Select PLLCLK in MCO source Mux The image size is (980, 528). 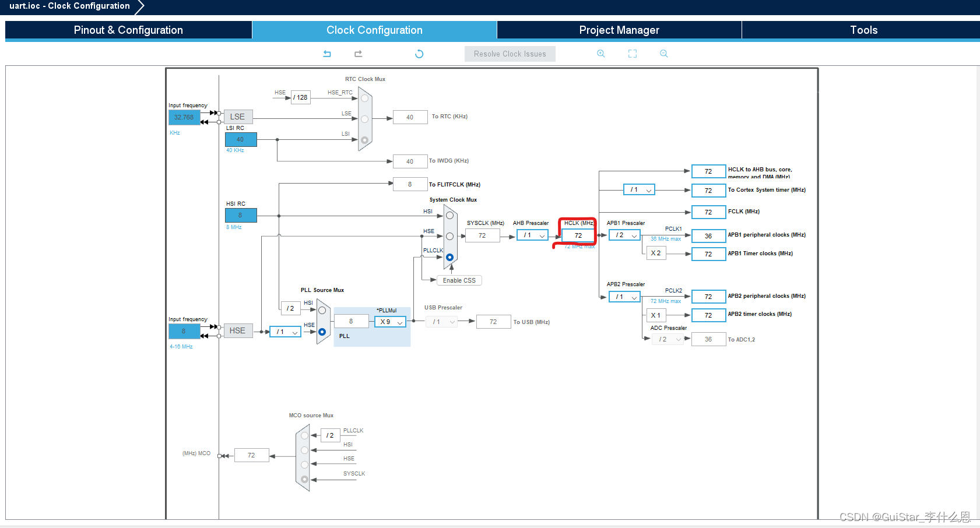(x=304, y=435)
